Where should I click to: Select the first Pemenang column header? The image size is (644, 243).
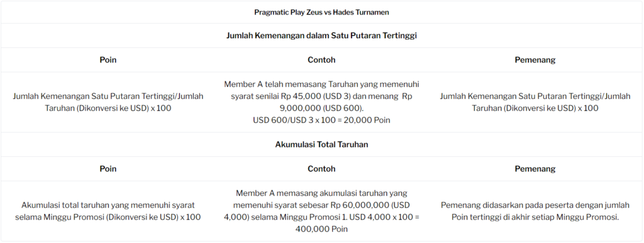tap(535, 60)
